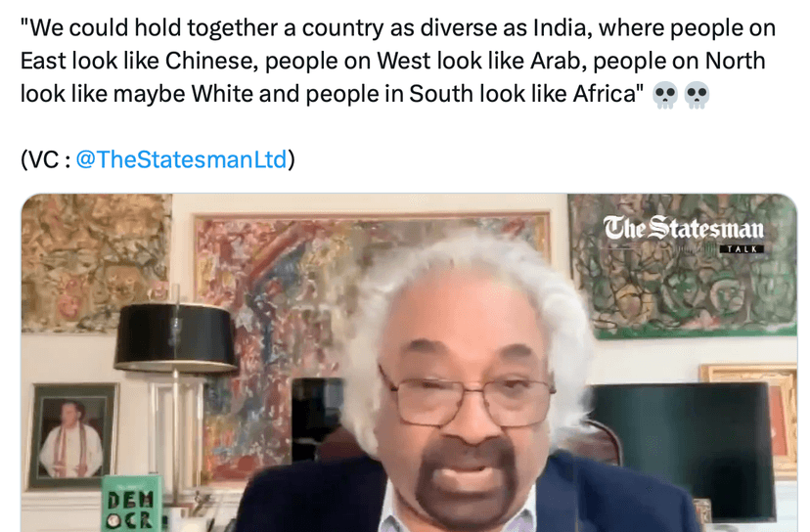Click the golden-brown painting above the lamp
The height and width of the screenshot is (532, 810).
(x=96, y=262)
